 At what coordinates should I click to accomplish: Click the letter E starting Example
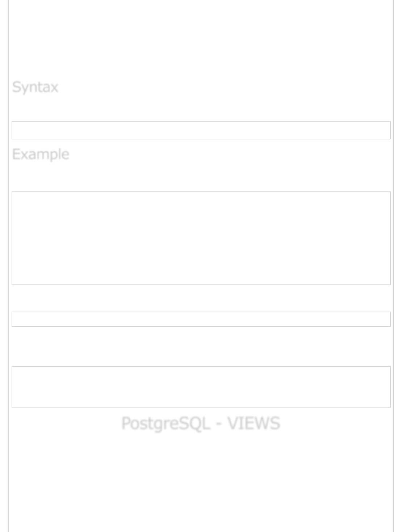tap(16, 154)
